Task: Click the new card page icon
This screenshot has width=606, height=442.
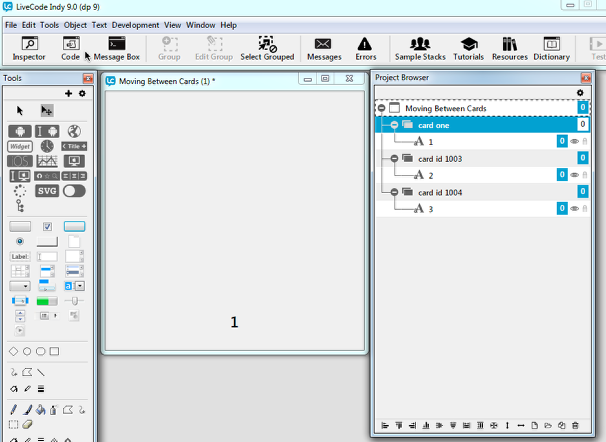Action: click(x=535, y=425)
